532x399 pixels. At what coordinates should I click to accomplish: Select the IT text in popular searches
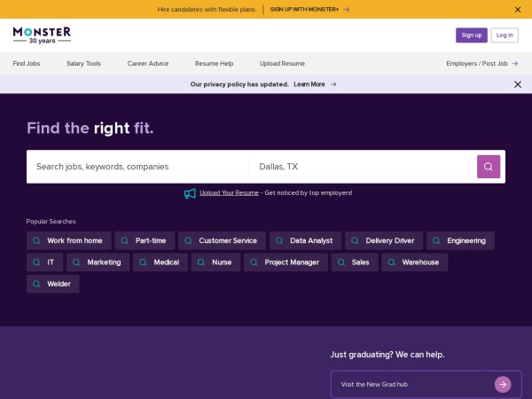tap(51, 262)
